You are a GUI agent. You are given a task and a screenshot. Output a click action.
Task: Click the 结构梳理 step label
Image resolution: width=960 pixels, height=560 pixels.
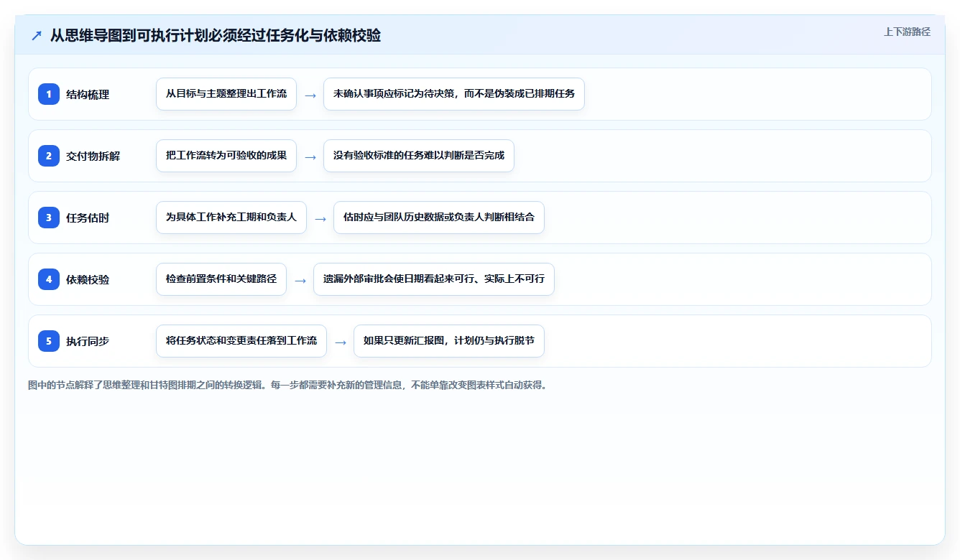88,94
